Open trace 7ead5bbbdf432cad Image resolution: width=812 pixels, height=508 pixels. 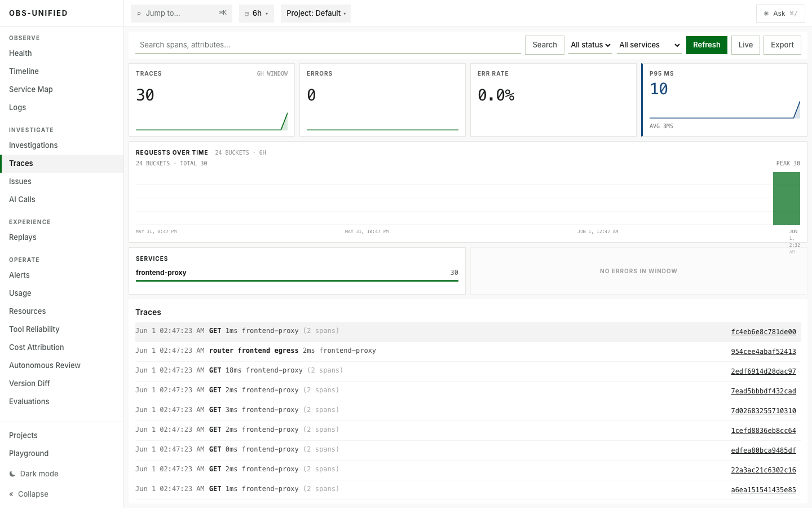pos(764,391)
